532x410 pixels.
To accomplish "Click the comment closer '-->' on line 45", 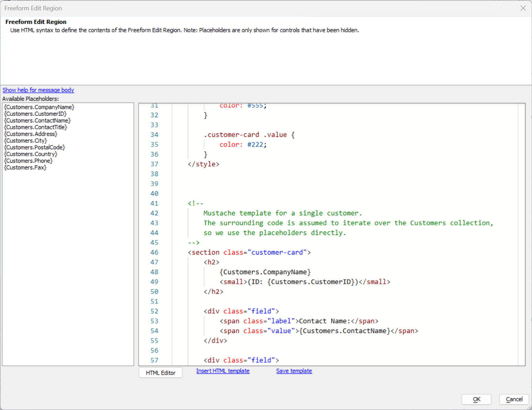I will pos(193,242).
